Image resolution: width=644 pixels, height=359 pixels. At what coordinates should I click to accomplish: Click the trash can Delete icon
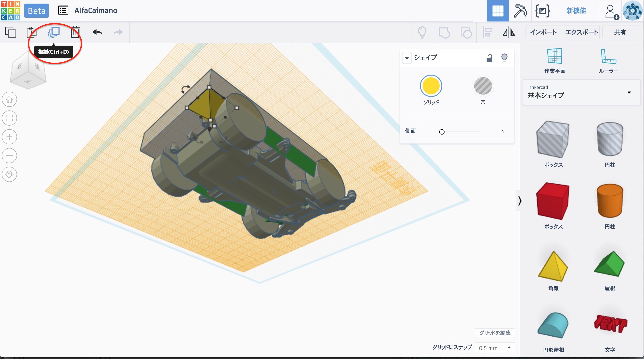75,32
